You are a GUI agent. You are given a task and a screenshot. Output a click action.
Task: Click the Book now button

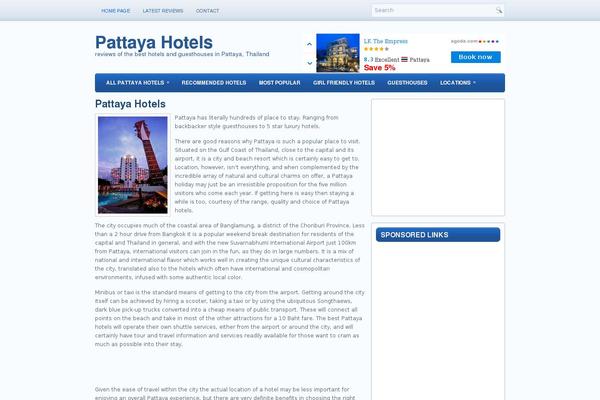tap(476, 57)
